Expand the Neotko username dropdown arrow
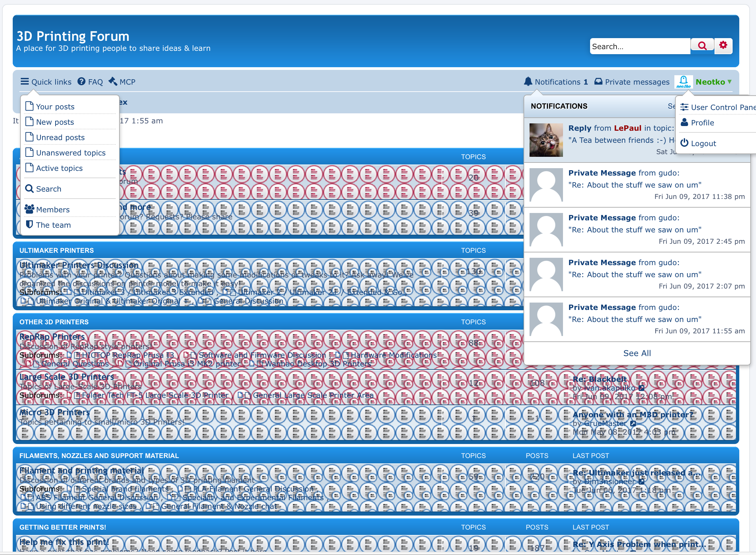 point(730,82)
